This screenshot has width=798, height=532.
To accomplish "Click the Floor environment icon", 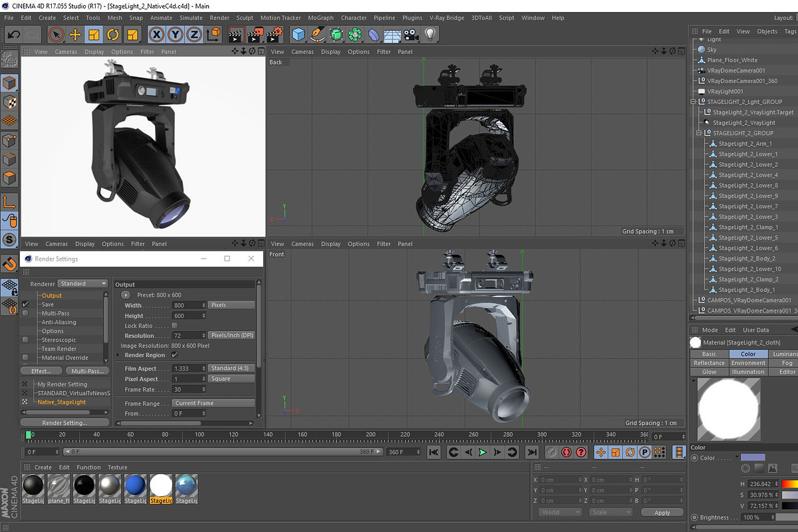I will [393, 34].
